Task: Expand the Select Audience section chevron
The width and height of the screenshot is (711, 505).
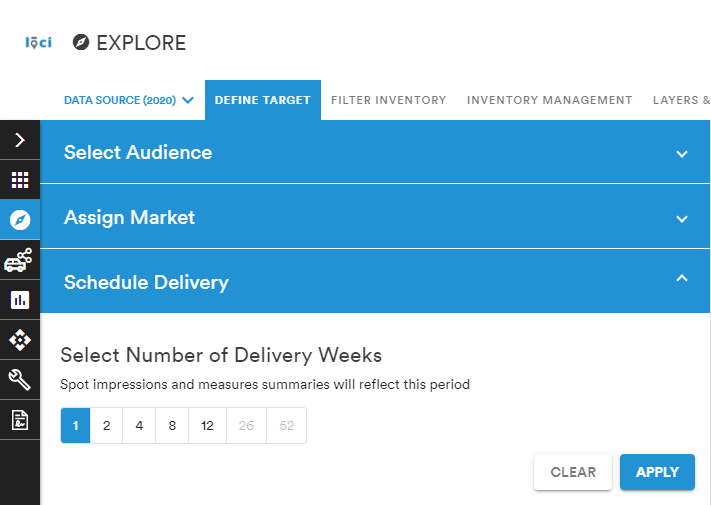Action: pyautogui.click(x=682, y=154)
